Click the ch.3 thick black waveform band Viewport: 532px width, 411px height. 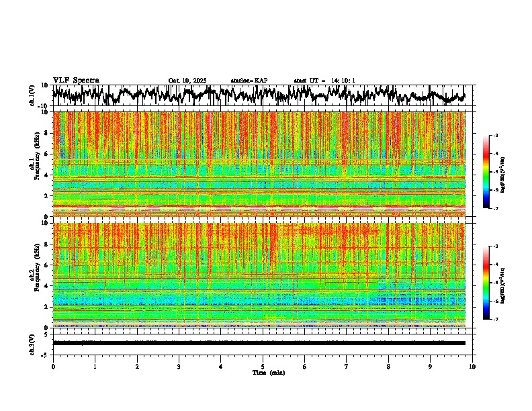click(x=259, y=343)
